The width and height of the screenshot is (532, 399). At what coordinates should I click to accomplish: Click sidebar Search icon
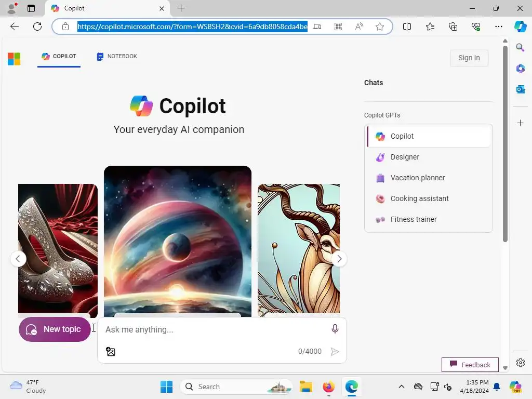click(x=520, y=47)
